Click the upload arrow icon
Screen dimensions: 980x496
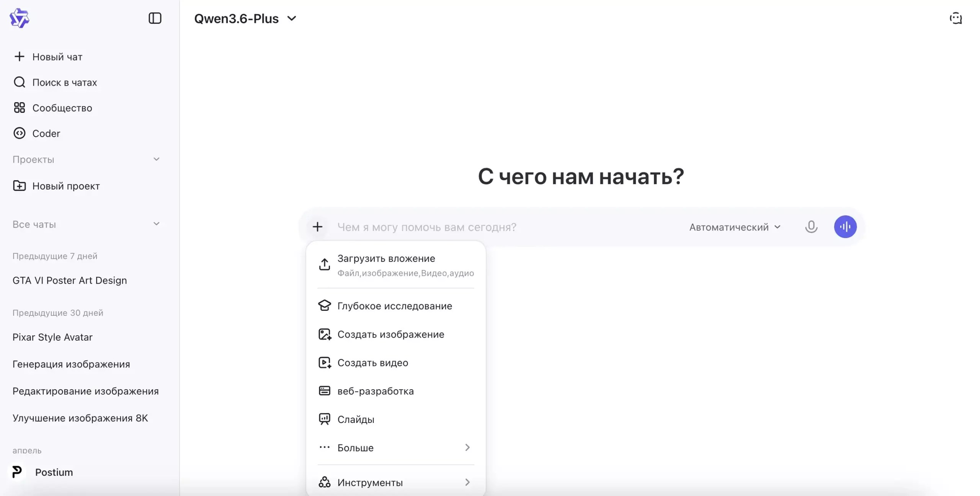point(325,264)
